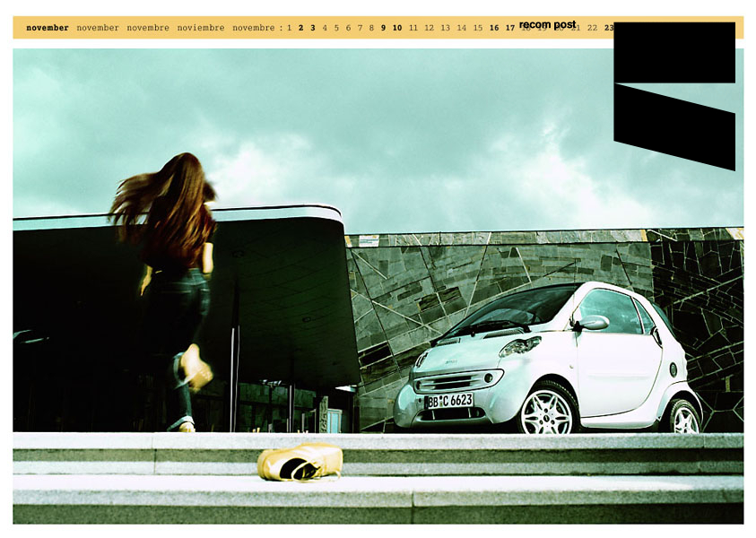The image size is (756, 538).
Task: Select bold day 16 on the calendar bar
Action: (x=494, y=28)
